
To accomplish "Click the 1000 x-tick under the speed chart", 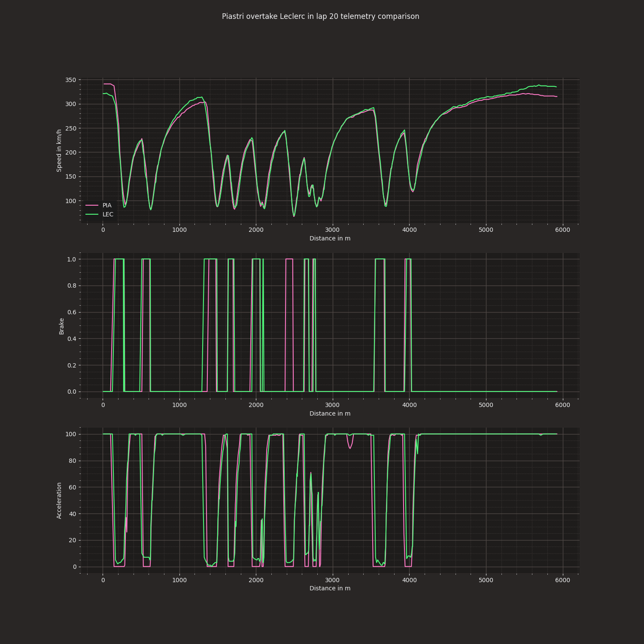I will [179, 230].
